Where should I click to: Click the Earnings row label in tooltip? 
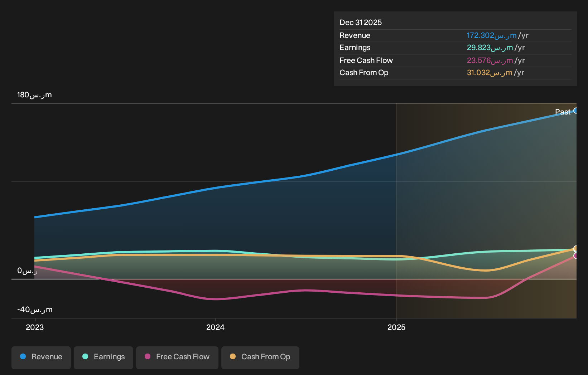(355, 48)
